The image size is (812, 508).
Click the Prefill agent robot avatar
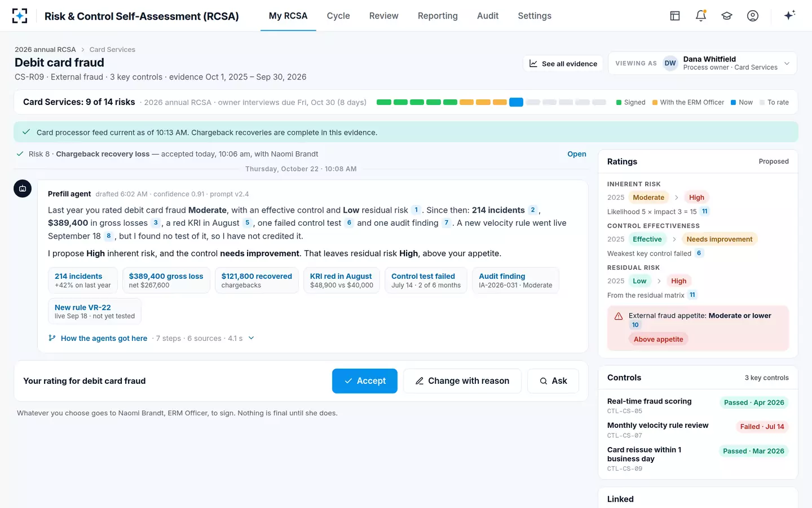pyautogui.click(x=23, y=189)
